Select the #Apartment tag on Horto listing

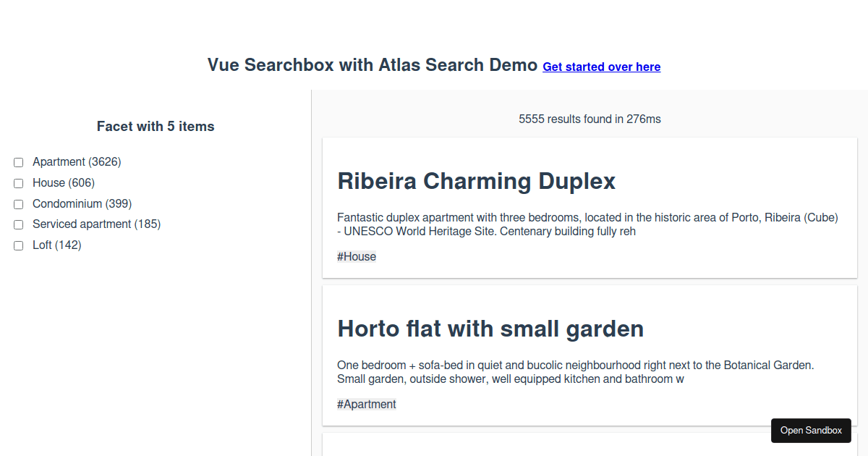pyautogui.click(x=366, y=404)
